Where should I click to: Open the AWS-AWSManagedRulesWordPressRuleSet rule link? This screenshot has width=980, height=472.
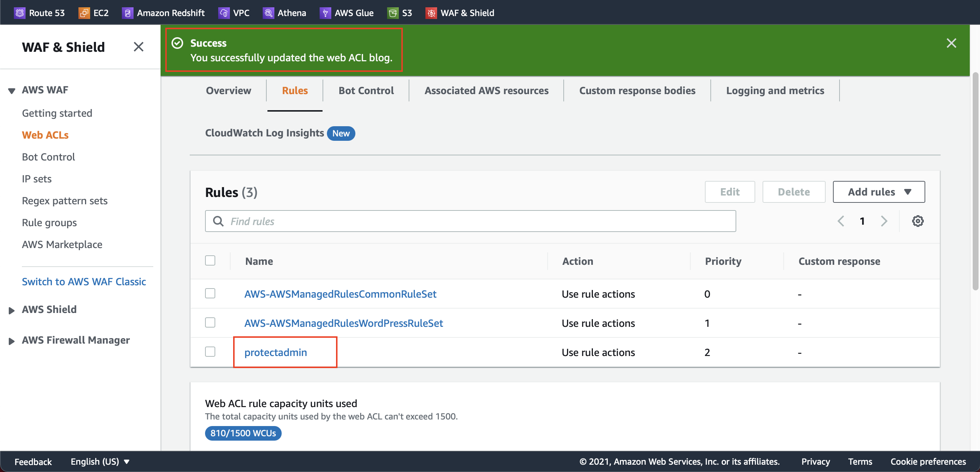344,323
